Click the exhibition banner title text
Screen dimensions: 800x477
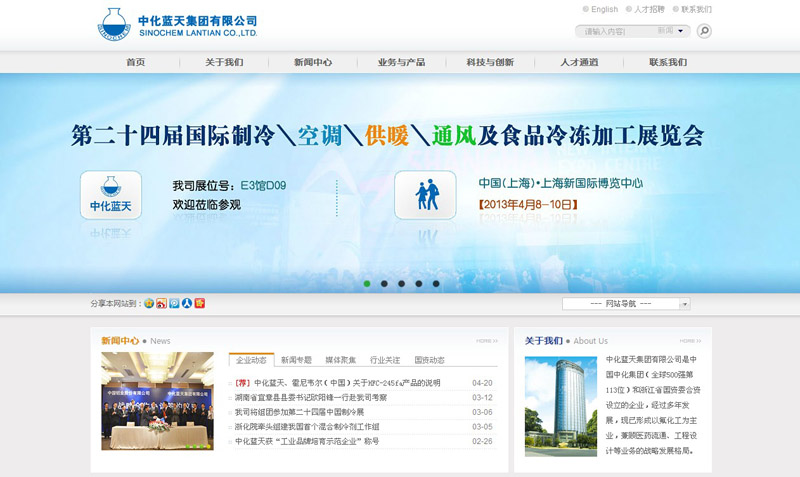point(387,135)
